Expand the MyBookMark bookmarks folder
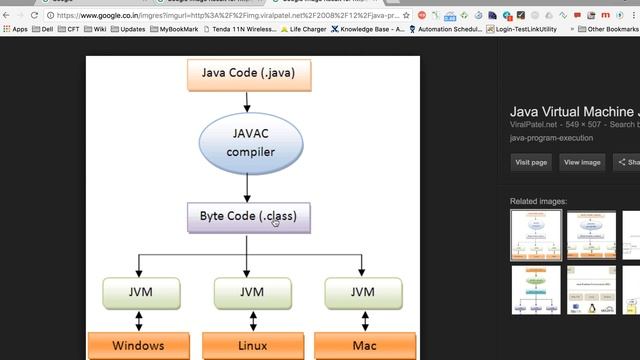The width and height of the screenshot is (640, 360). tap(174, 29)
